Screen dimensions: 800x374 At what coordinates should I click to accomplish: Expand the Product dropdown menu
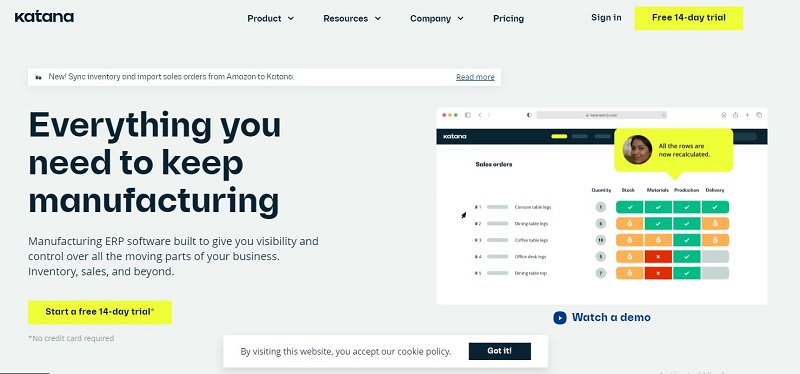pos(270,18)
